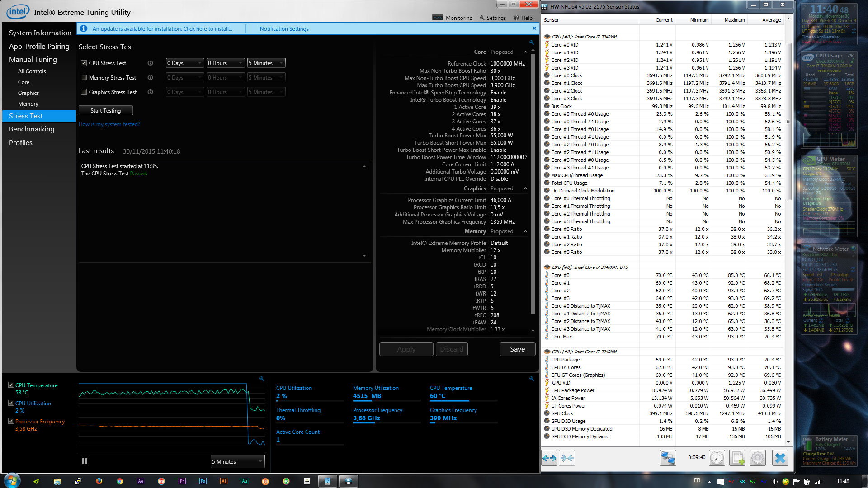
Task: Open HWiNFO remote network monitoring icon
Action: click(x=668, y=458)
